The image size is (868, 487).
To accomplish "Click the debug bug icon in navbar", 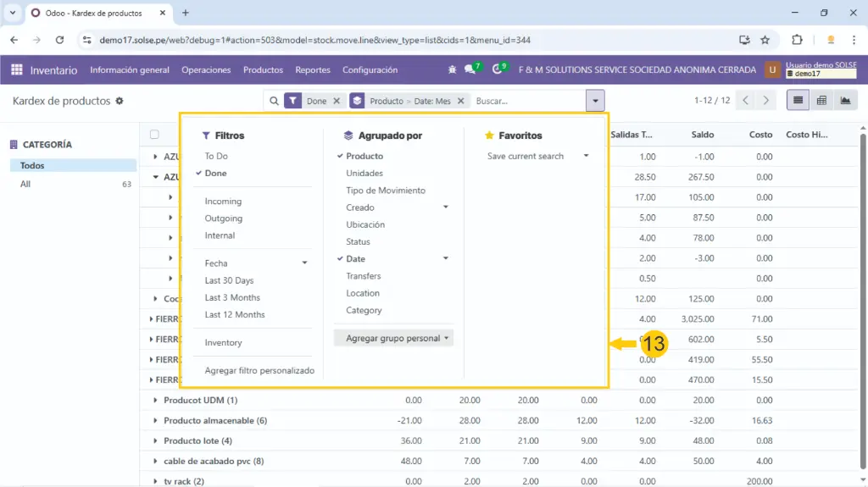I will point(453,70).
